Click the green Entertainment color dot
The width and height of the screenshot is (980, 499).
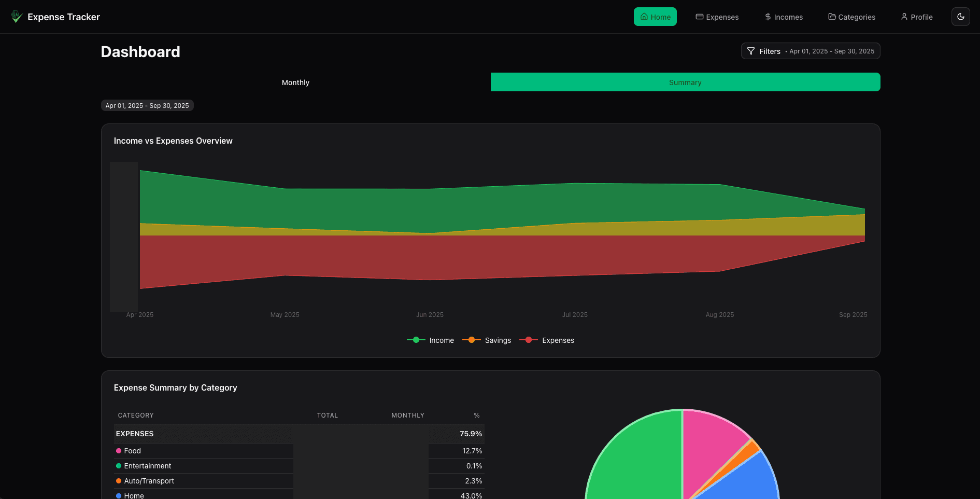click(119, 466)
